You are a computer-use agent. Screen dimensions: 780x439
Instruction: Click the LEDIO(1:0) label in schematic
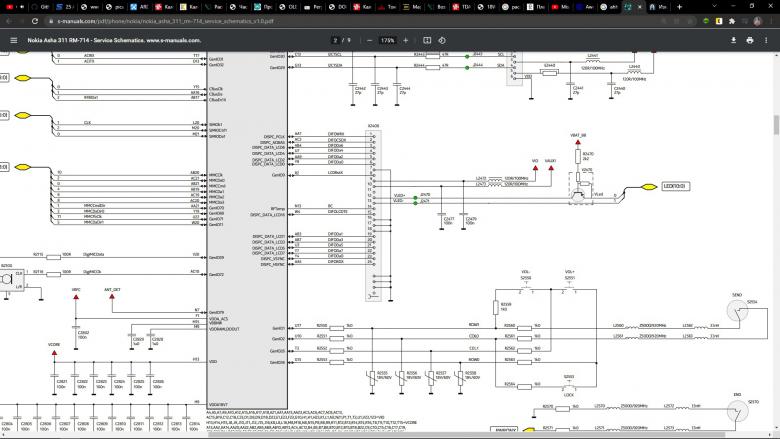pyautogui.click(x=676, y=186)
